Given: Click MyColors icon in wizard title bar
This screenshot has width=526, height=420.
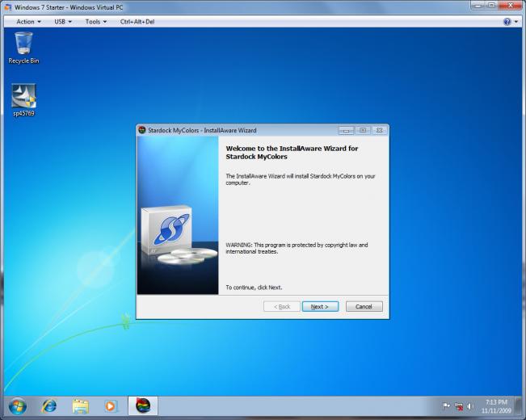Looking at the screenshot, I should click(x=142, y=130).
